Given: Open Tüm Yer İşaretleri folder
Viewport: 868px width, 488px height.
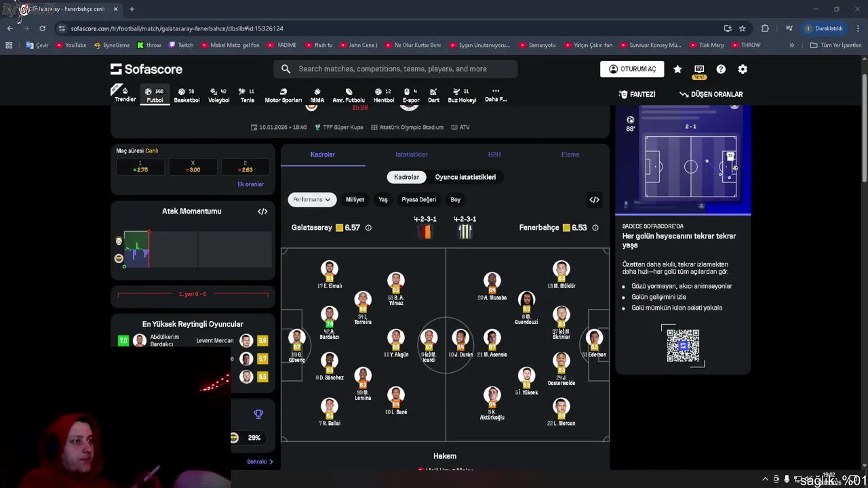Looking at the screenshot, I should [x=835, y=45].
